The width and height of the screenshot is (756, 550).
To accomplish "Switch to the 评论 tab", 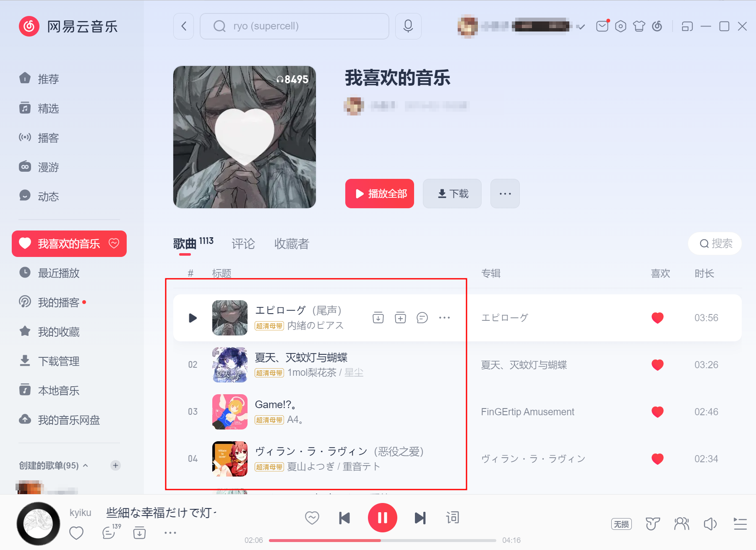I will click(x=243, y=244).
